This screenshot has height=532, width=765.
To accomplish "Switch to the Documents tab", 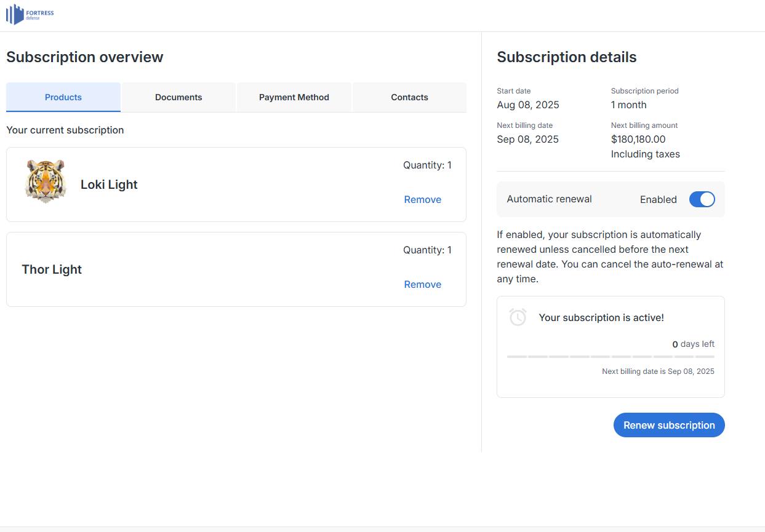I will [178, 97].
